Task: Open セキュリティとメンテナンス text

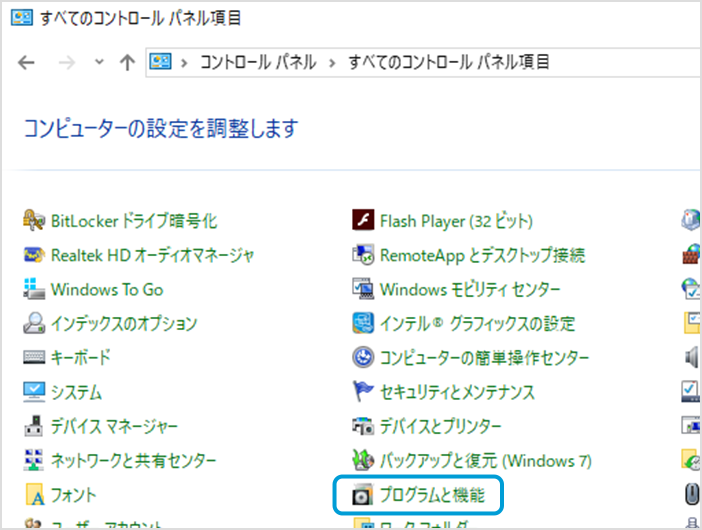Action: click(457, 392)
